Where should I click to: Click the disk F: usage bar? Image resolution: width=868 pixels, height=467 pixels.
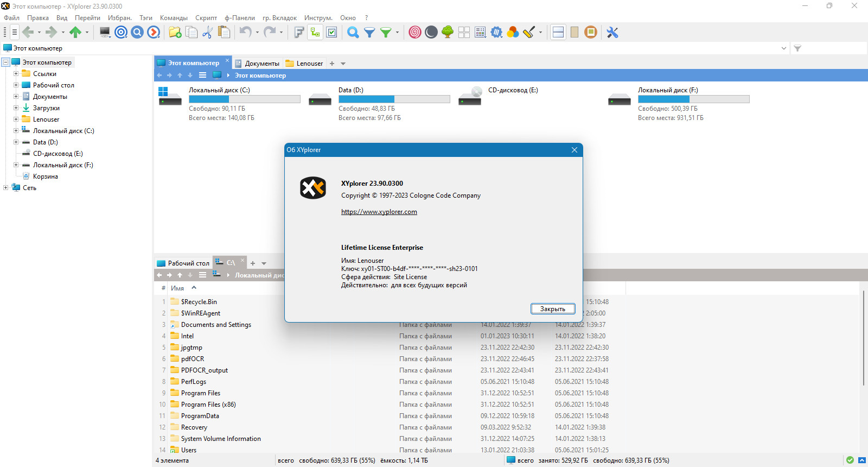coord(693,99)
